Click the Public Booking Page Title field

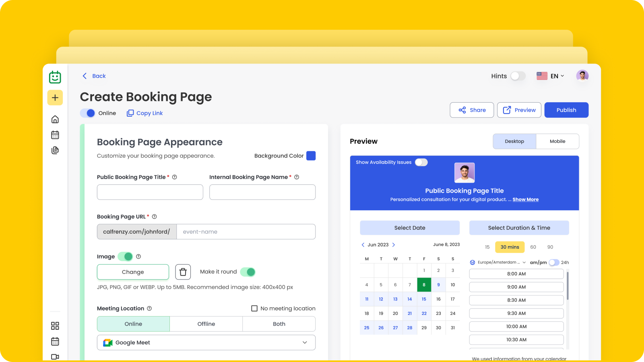[x=150, y=192]
